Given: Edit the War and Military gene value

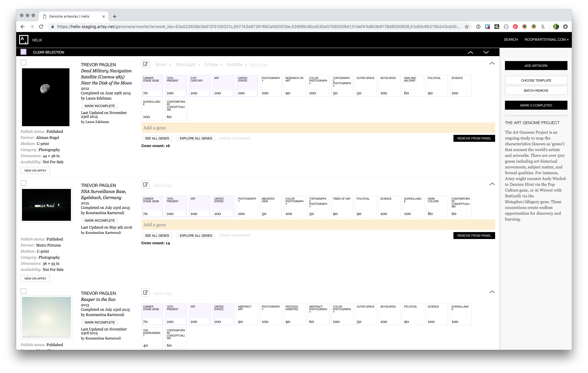Looking at the screenshot, I should [413, 93].
